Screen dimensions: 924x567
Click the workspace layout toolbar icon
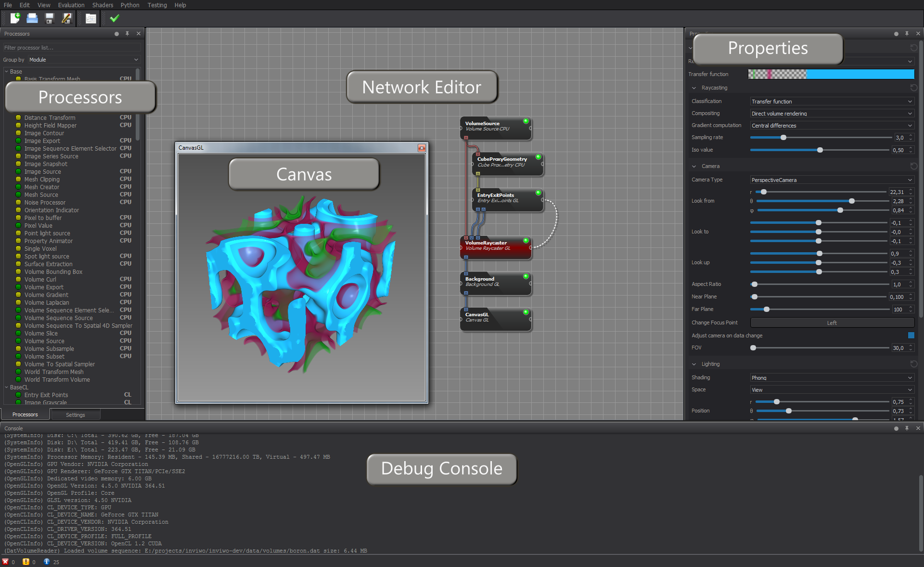90,18
